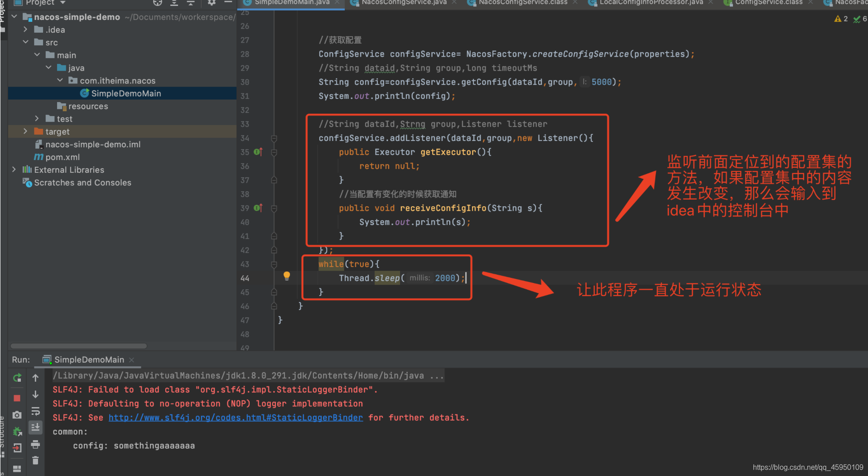Image resolution: width=868 pixels, height=476 pixels.
Task: Click the java command line in console
Action: pyautogui.click(x=248, y=375)
